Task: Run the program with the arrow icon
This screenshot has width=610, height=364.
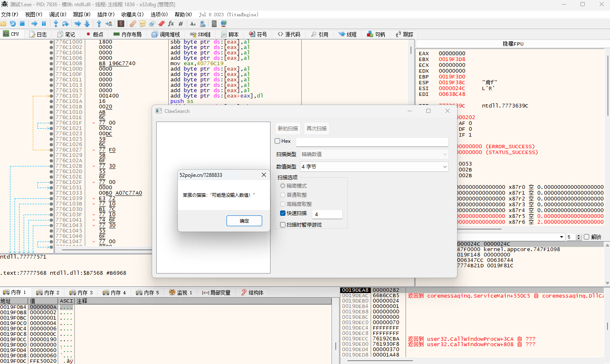Action: pyautogui.click(x=34, y=24)
